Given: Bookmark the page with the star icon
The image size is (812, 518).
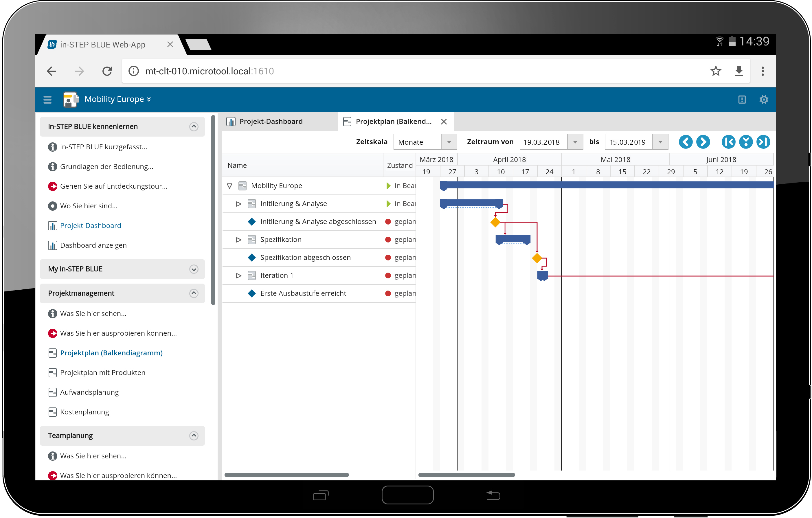Looking at the screenshot, I should pyautogui.click(x=716, y=71).
